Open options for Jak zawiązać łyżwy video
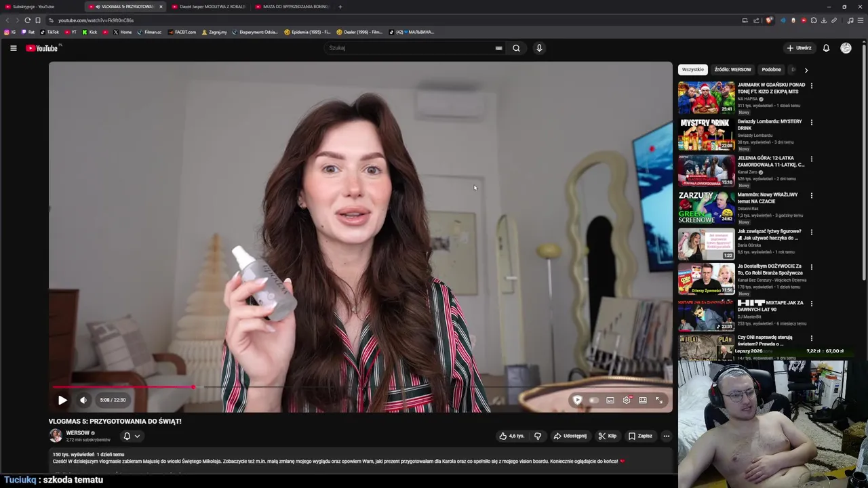The width and height of the screenshot is (868, 488). tap(811, 232)
